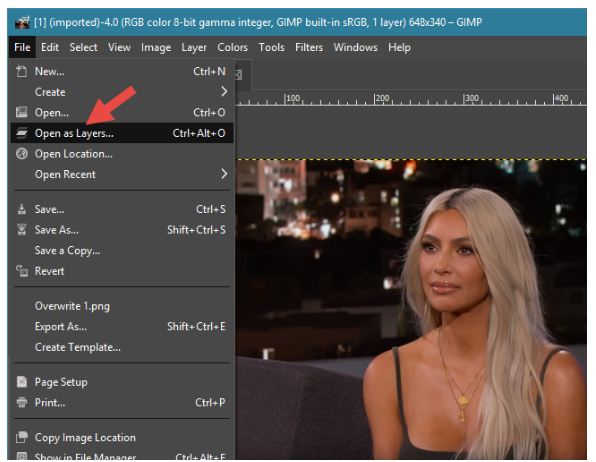
Task: Click the Open as Layers icon
Action: pos(22,133)
